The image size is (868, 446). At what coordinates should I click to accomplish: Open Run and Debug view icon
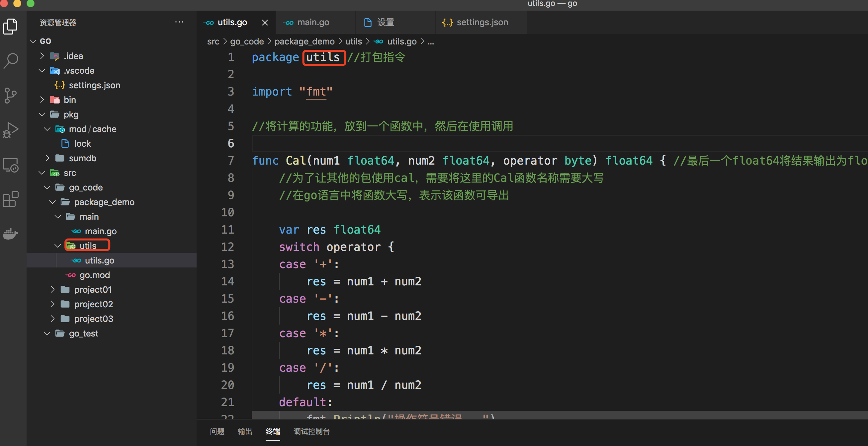click(x=11, y=130)
